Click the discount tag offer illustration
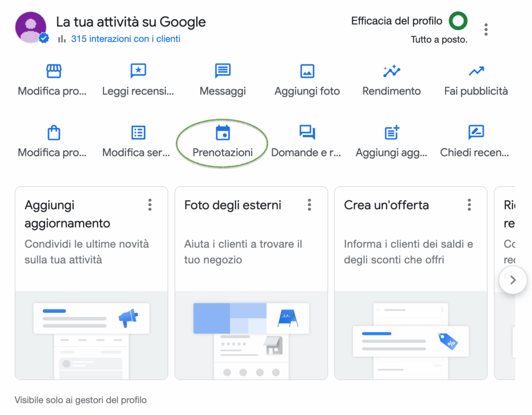 tap(448, 341)
